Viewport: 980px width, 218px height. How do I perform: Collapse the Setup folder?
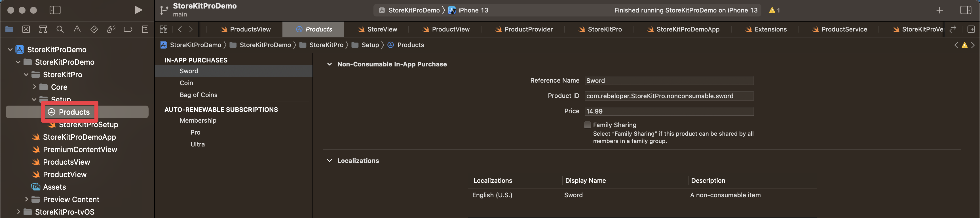coord(34,99)
